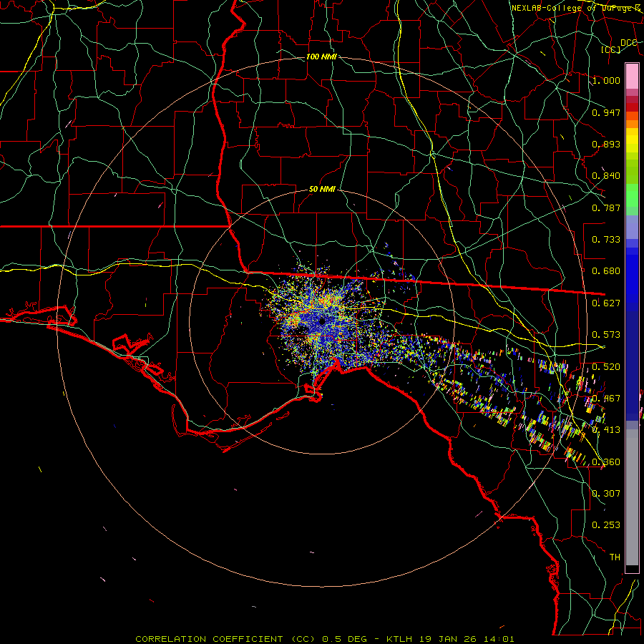Click the 0.680 color scale value
Screen dimensions: 644x644
tap(606, 271)
